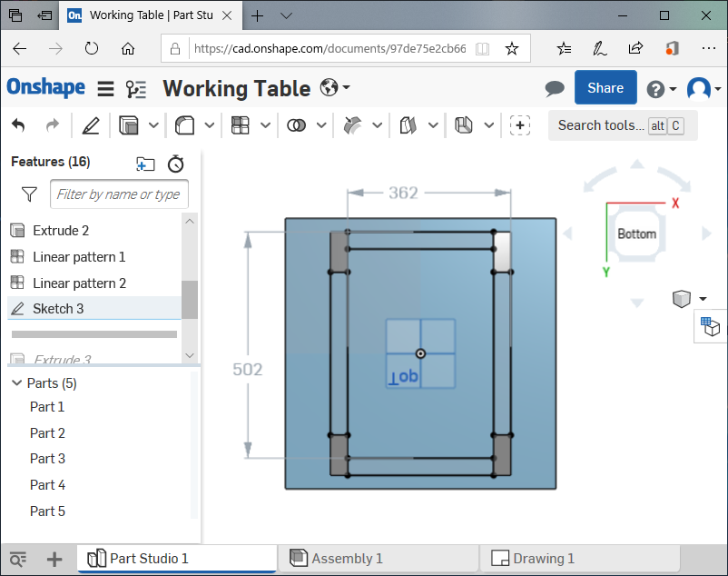This screenshot has height=576, width=728.
Task: Select Extrude 2 feature
Action: [x=94, y=231]
